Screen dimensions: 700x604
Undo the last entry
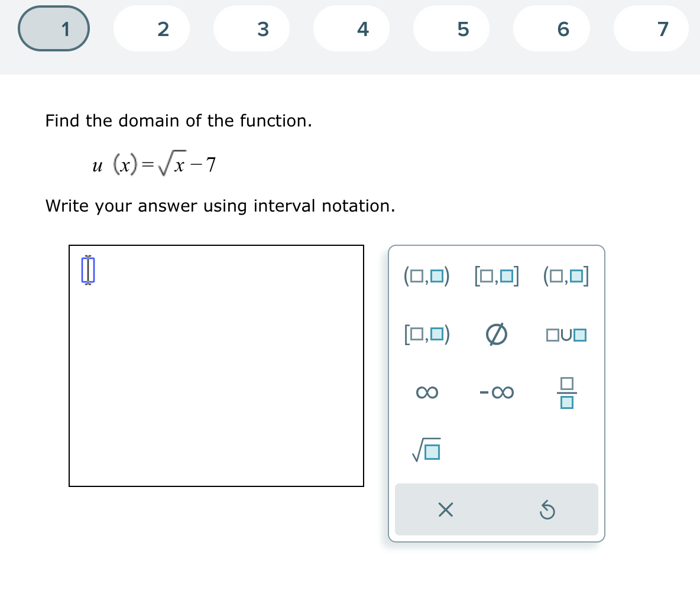(x=547, y=510)
